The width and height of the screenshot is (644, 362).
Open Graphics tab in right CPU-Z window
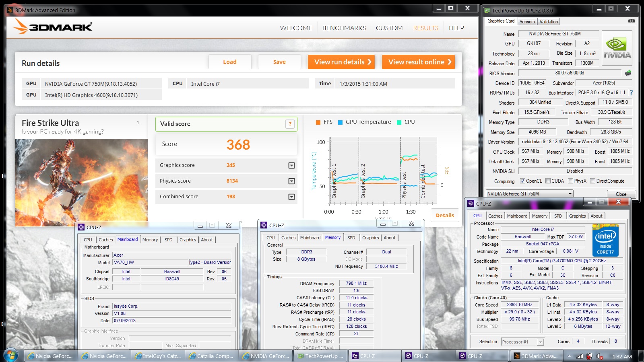[x=577, y=216]
